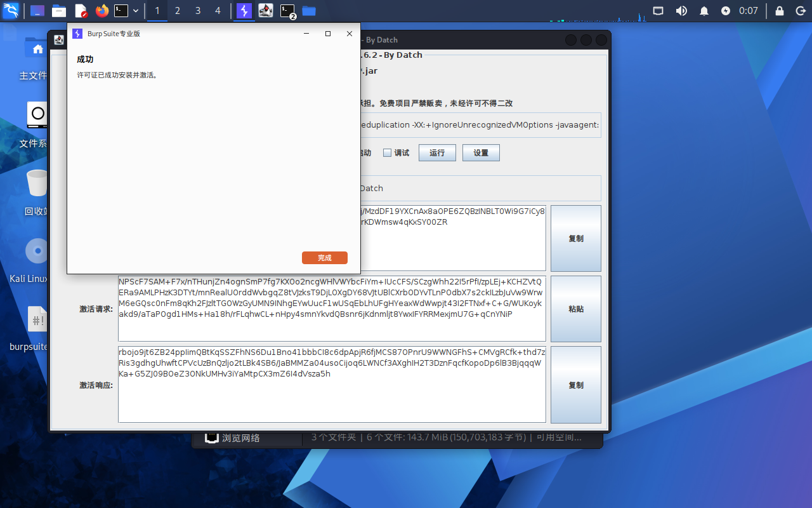
Task: Switch to workspace 3
Action: tap(198, 11)
